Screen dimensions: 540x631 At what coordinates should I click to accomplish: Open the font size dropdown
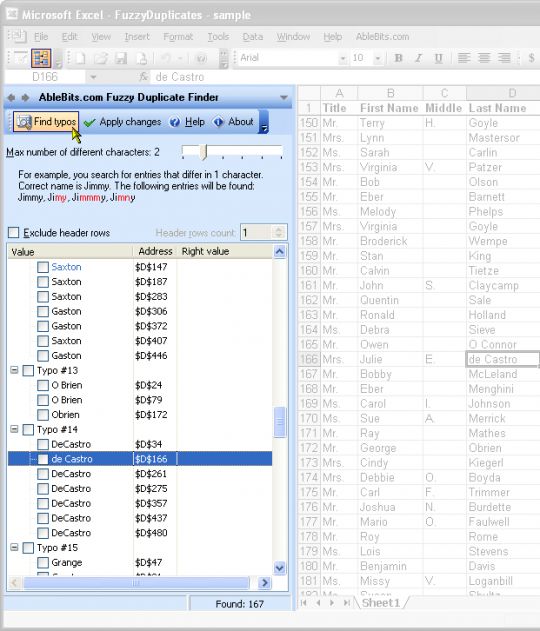378,59
